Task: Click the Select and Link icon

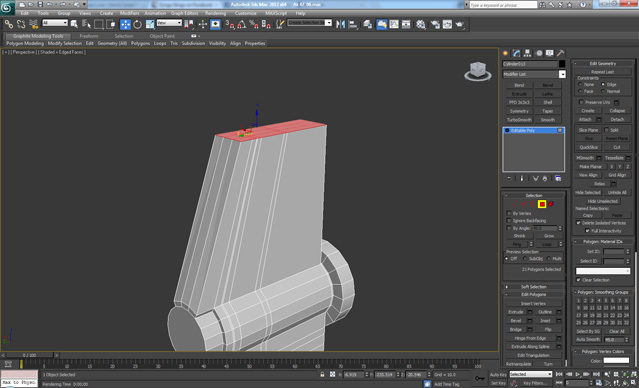Action: 9,24
